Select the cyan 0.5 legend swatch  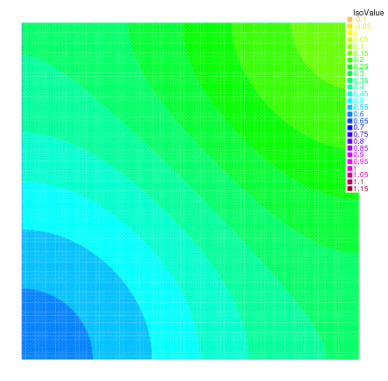coord(349,101)
